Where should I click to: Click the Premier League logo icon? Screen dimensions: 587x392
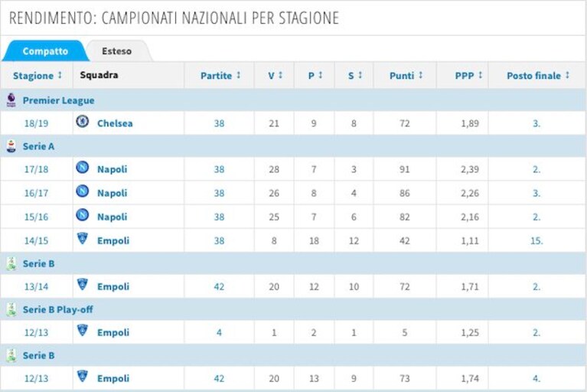[11, 100]
